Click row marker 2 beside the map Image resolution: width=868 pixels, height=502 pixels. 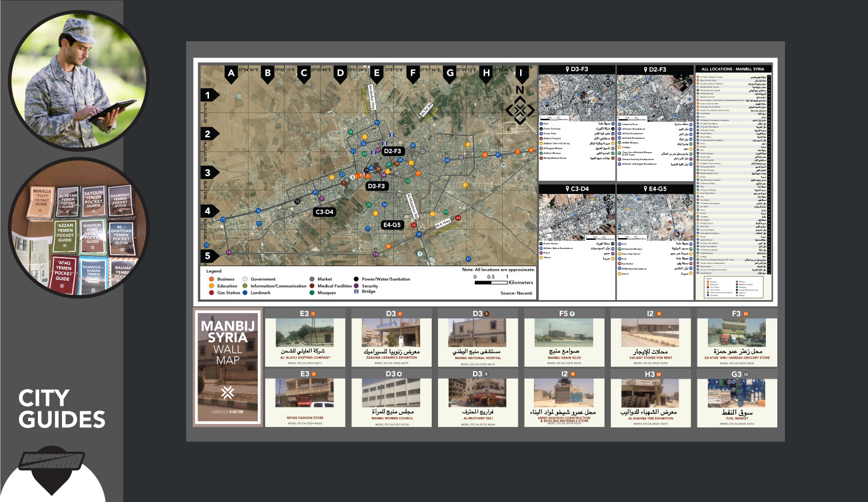(210, 134)
